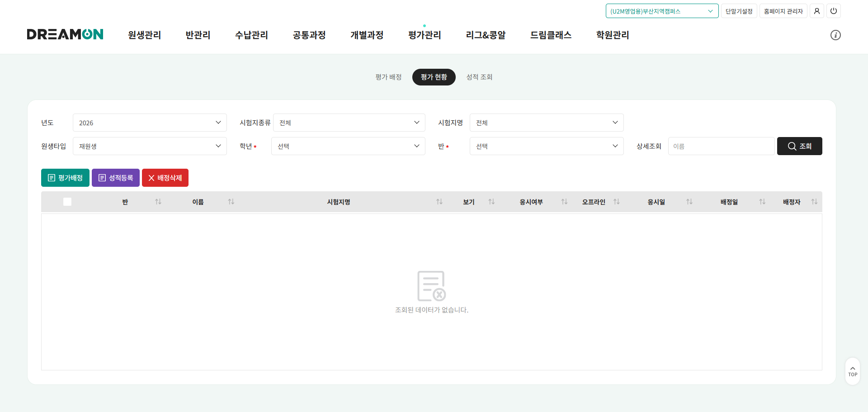Image resolution: width=868 pixels, height=412 pixels.
Task: Open the 수납관리 menu
Action: point(251,35)
